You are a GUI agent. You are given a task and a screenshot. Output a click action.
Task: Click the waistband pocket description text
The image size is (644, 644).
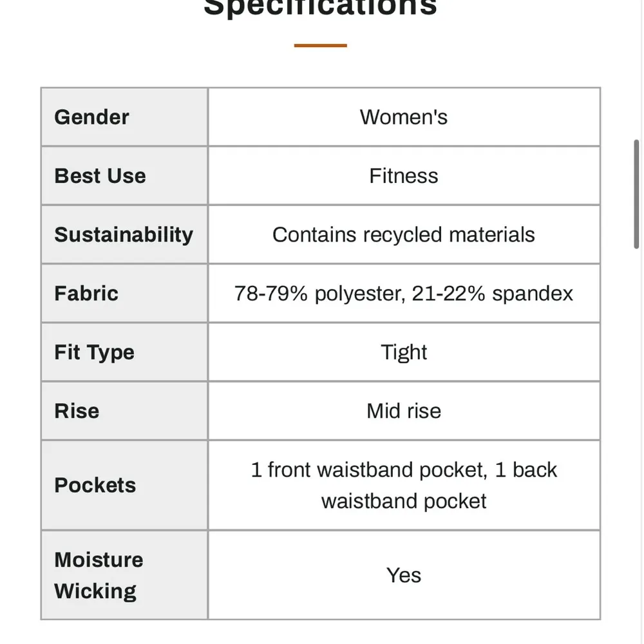coord(404,485)
